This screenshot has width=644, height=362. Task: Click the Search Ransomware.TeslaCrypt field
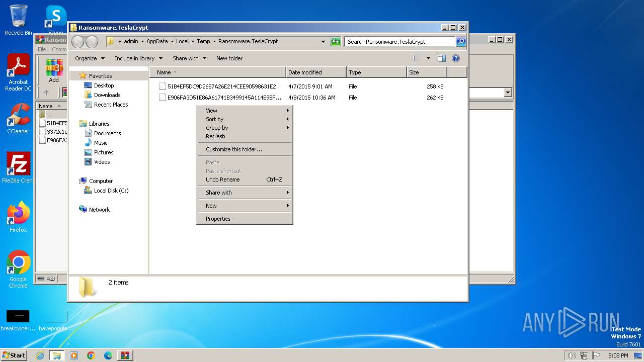[x=400, y=42]
